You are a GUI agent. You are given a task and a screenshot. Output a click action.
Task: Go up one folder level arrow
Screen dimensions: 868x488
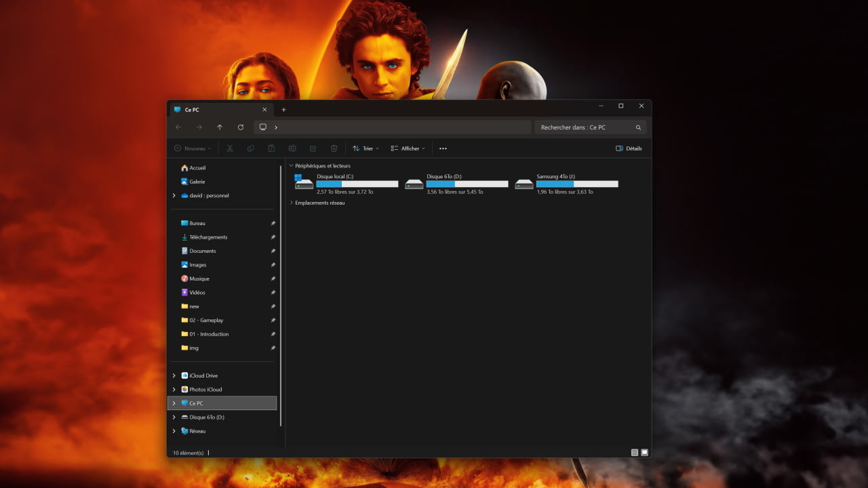220,127
